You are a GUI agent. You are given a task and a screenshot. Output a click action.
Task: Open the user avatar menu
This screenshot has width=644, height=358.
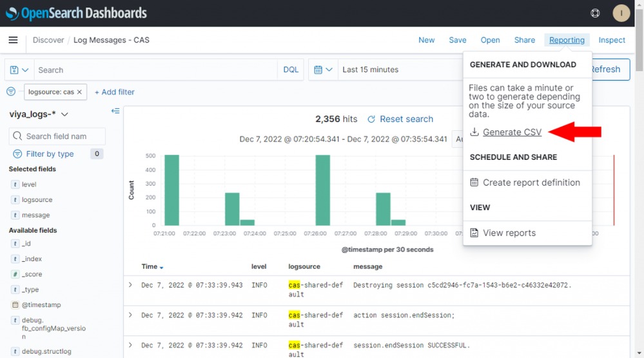pyautogui.click(x=621, y=13)
